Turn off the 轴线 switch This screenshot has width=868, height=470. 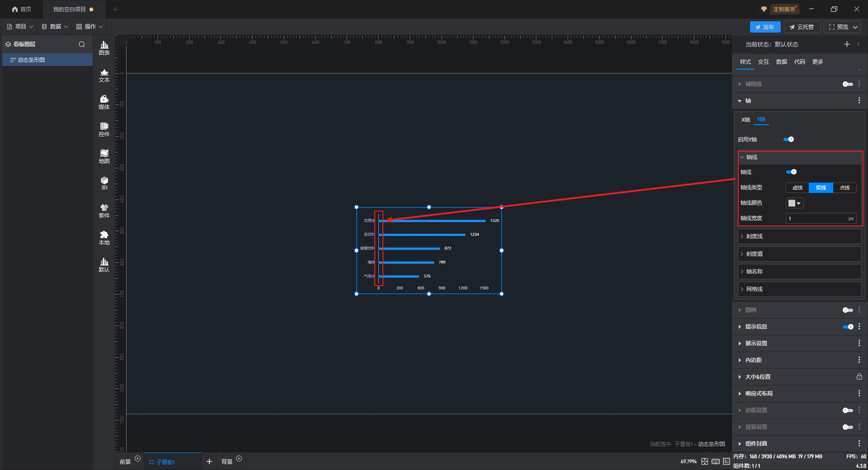[792, 172]
